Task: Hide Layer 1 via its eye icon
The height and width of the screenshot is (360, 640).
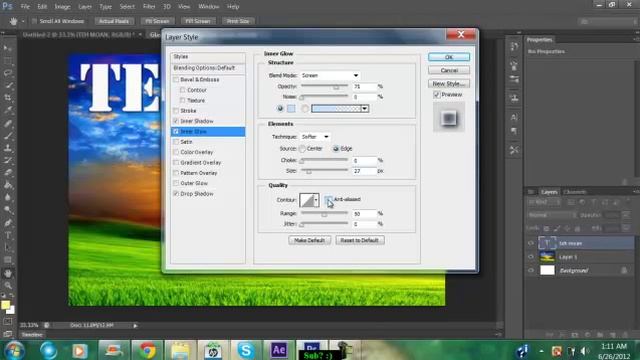Action: pos(531,257)
